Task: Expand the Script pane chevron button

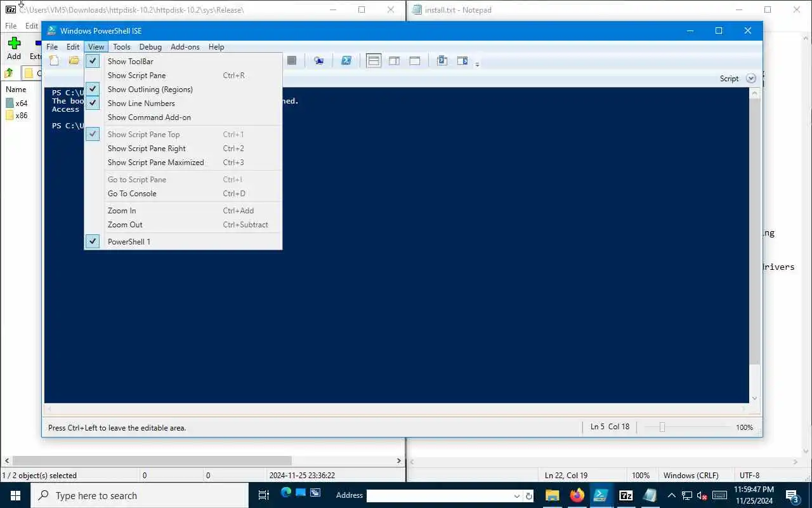Action: [751, 79]
